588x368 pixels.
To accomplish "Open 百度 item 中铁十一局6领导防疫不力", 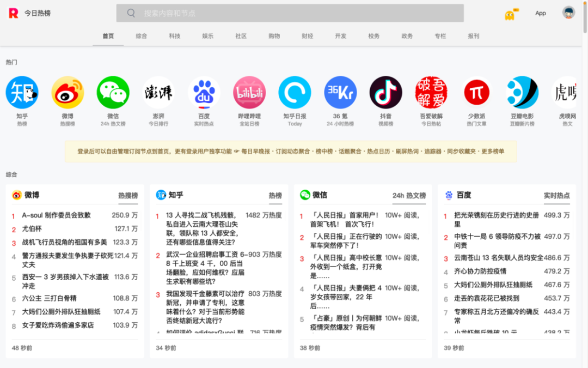I will (497, 241).
